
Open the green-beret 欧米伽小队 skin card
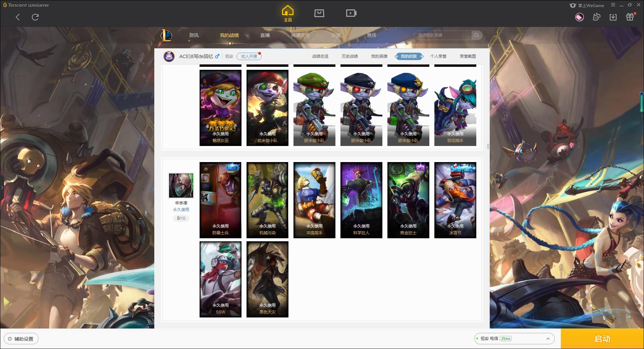[x=314, y=108]
